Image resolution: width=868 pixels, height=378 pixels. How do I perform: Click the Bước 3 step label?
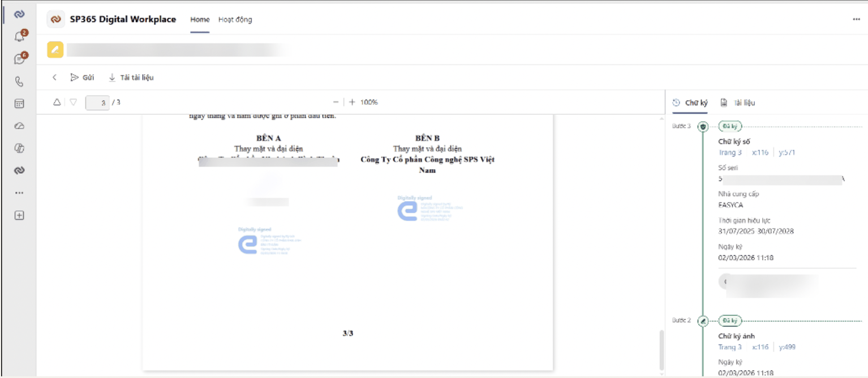point(681,126)
